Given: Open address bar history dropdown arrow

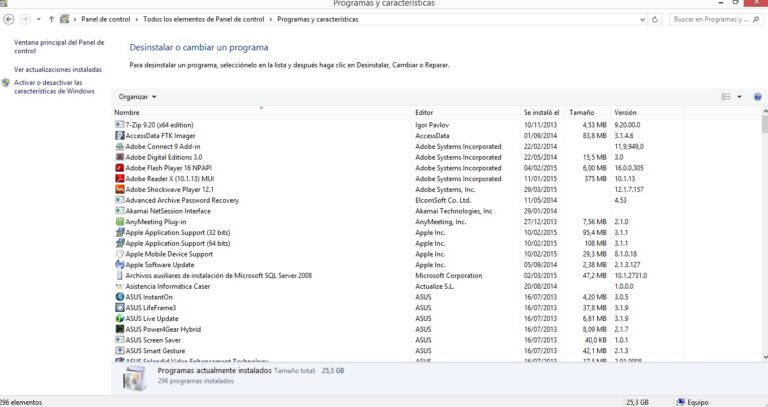Looking at the screenshot, I should [x=644, y=19].
